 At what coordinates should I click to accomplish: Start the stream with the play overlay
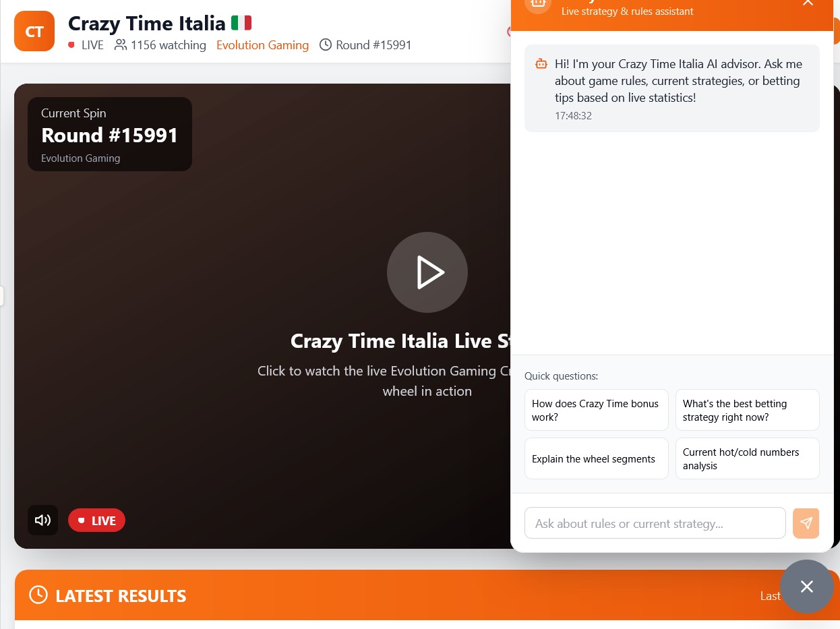427,272
